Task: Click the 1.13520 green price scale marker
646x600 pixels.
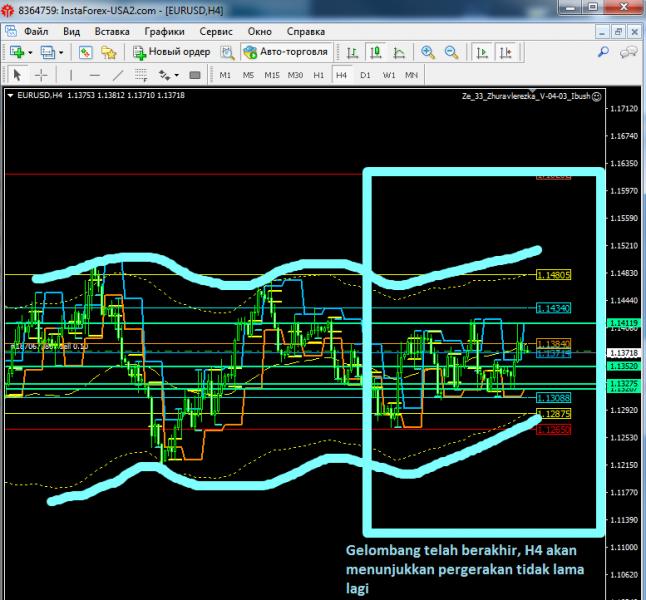Action: (x=623, y=366)
